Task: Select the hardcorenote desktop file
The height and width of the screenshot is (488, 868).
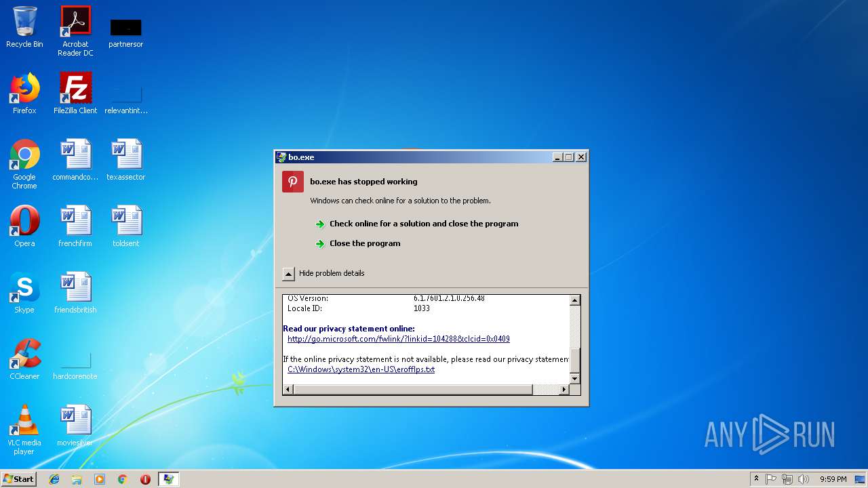Action: (75, 366)
